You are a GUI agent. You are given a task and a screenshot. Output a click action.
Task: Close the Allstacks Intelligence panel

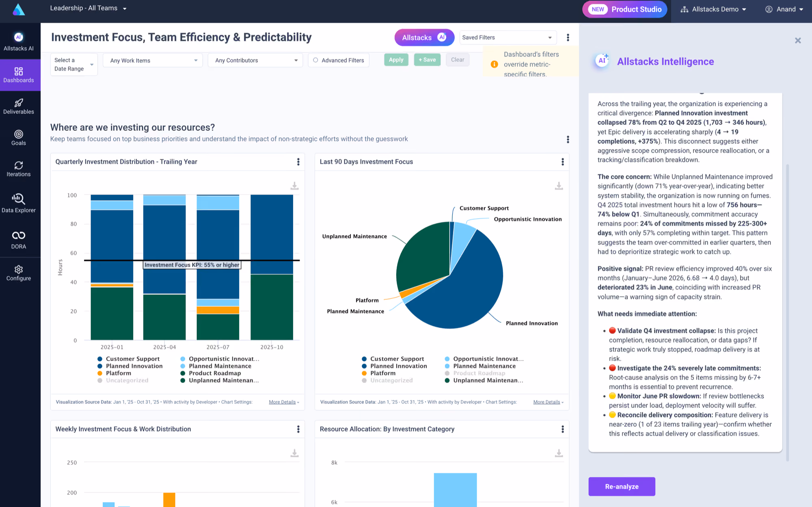click(798, 40)
